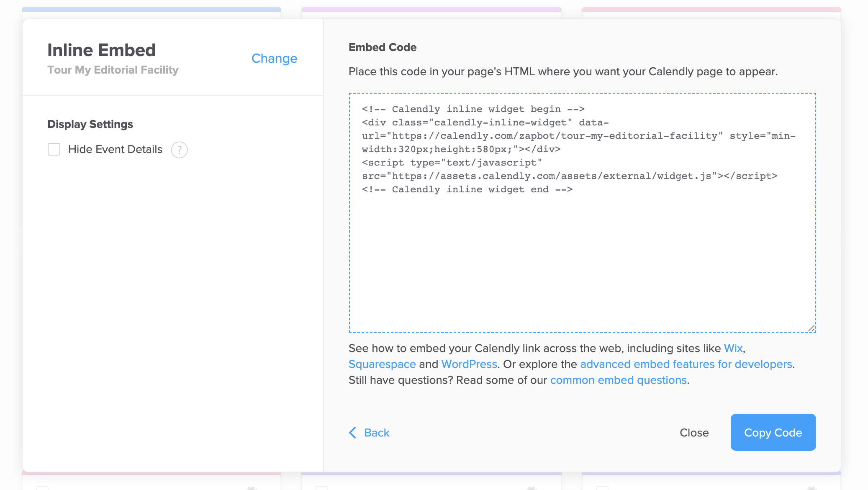Click Change to switch embed type

coord(274,58)
